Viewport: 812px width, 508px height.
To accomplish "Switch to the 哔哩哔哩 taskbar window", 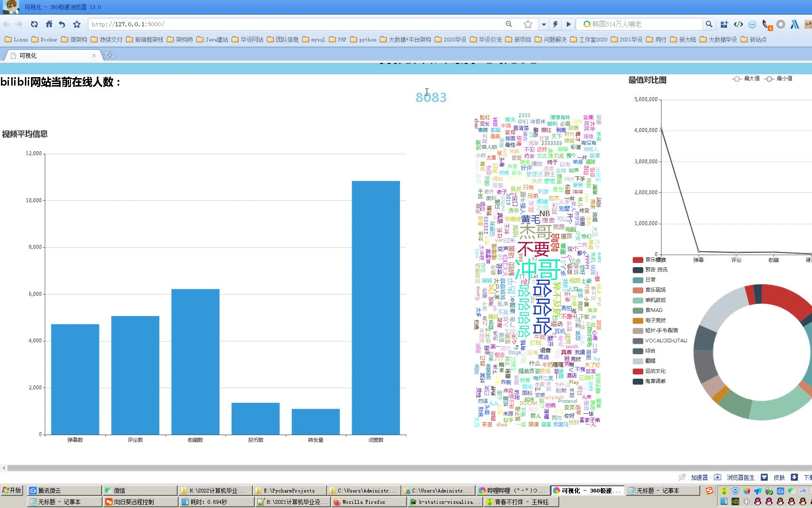I will tap(512, 491).
